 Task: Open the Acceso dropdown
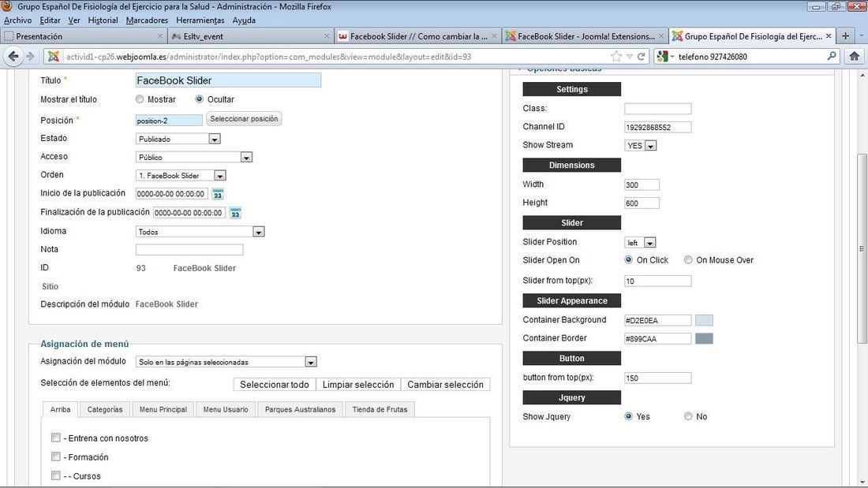(x=194, y=157)
